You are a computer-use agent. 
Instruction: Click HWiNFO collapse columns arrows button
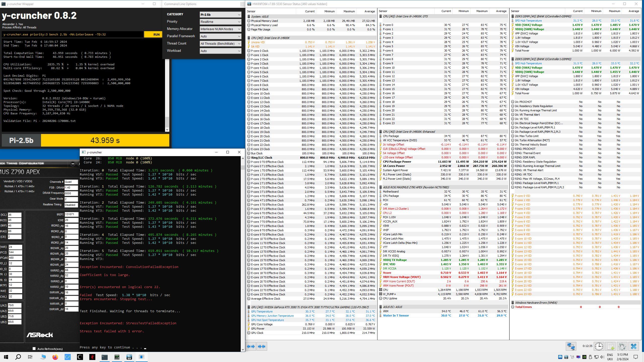click(x=262, y=346)
